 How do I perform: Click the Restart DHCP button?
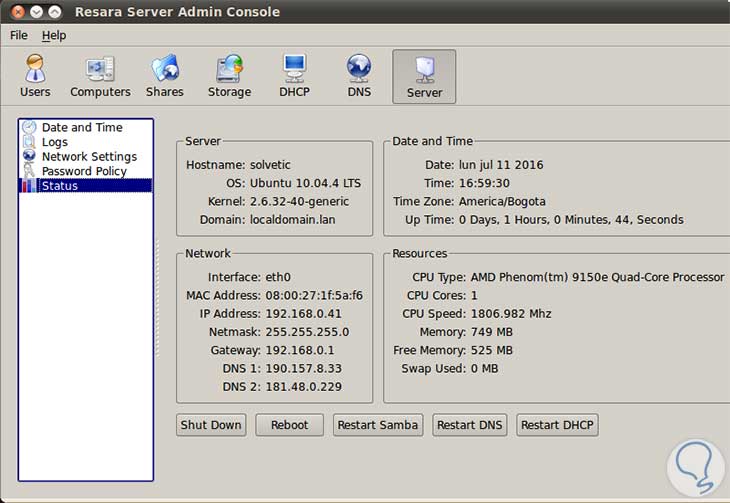click(557, 425)
